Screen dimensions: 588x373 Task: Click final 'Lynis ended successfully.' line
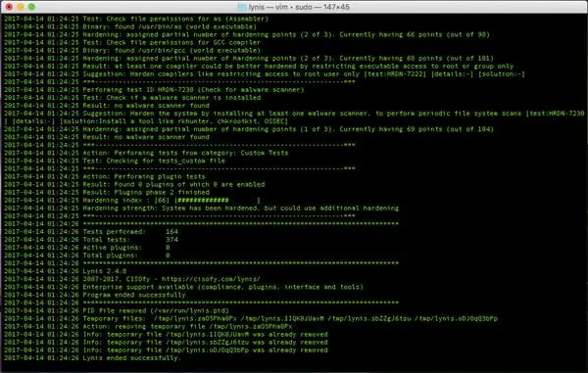(93, 358)
